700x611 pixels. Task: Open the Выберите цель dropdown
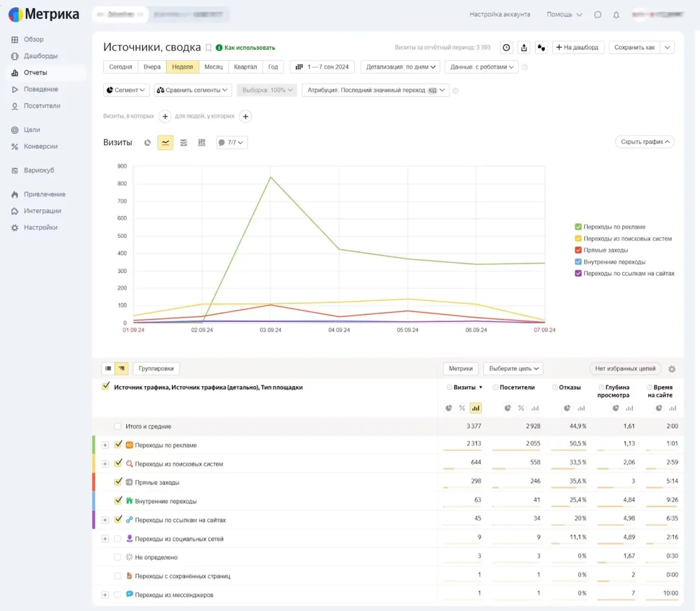click(x=512, y=369)
